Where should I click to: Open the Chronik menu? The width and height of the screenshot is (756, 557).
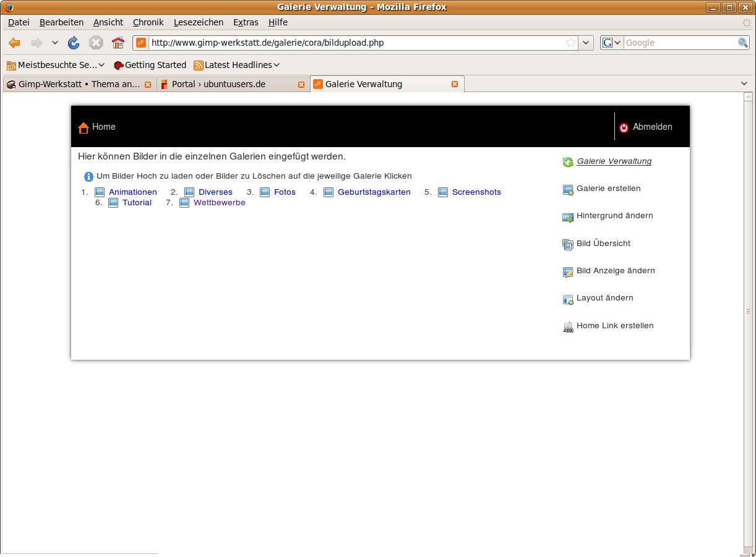pos(148,22)
